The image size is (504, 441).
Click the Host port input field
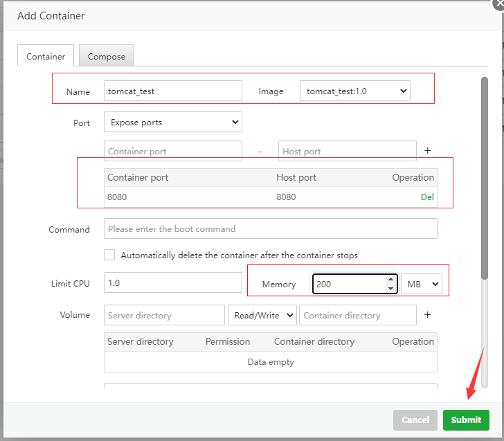(x=347, y=151)
